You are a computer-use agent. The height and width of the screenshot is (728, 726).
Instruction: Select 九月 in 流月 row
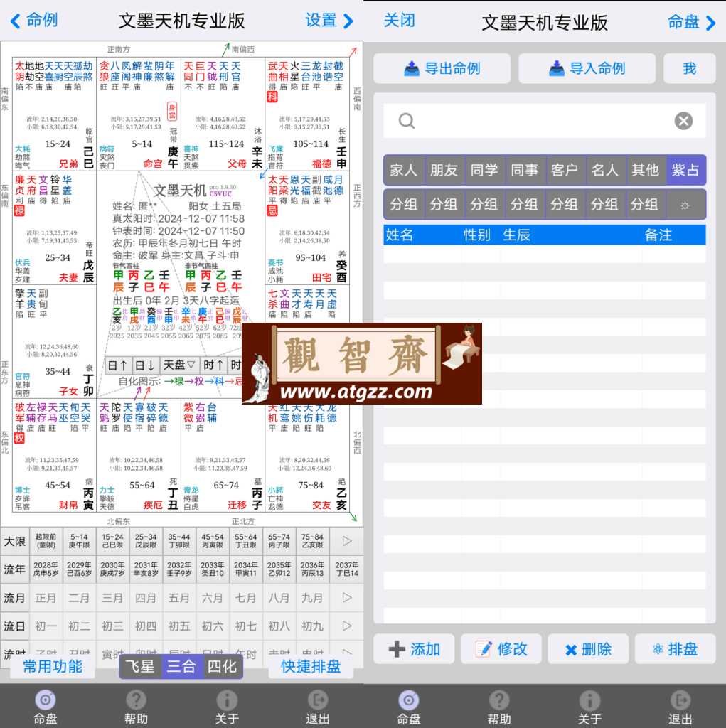312,597
